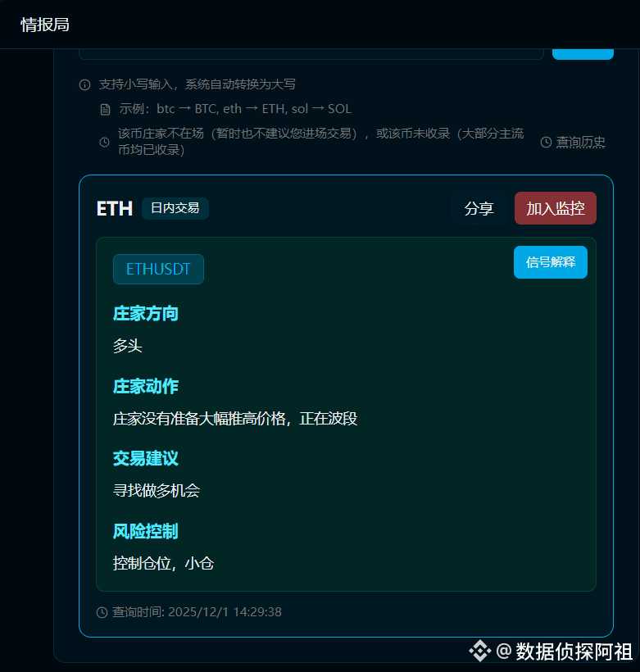This screenshot has height=672, width=640.
Task: Click the clock icon next to 查询时间
Action: 102,612
